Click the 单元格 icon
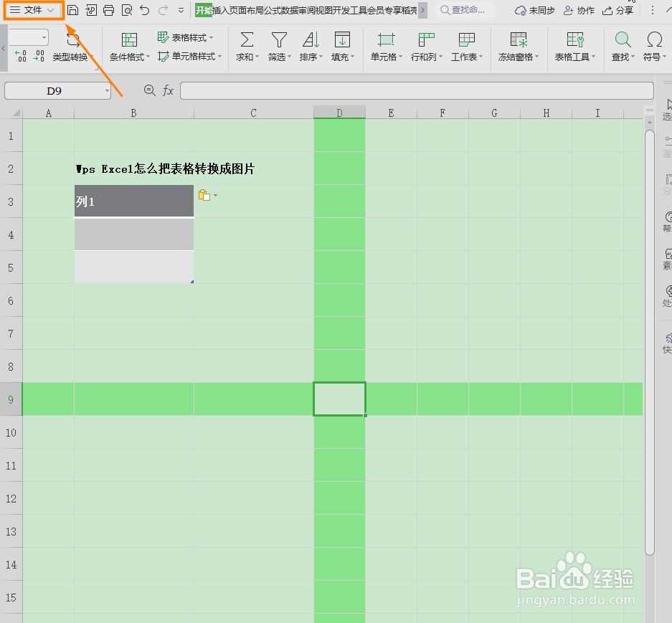The image size is (672, 623). [386, 39]
